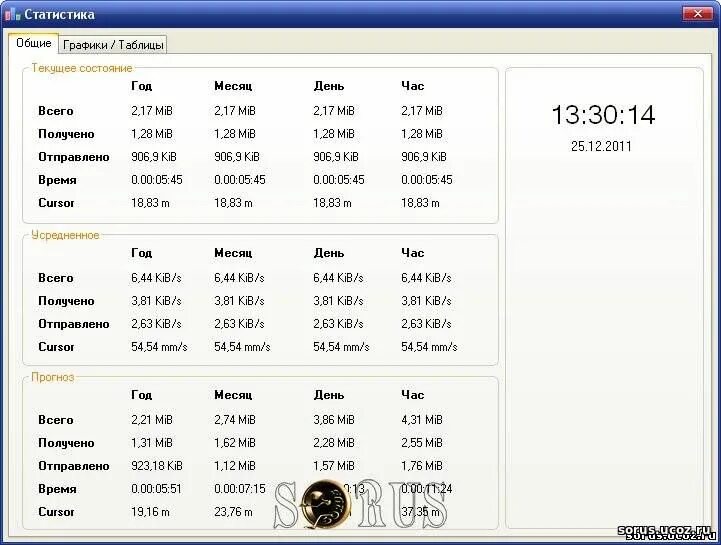
Task: Click the Прогноз group label
Action: pyautogui.click(x=52, y=377)
